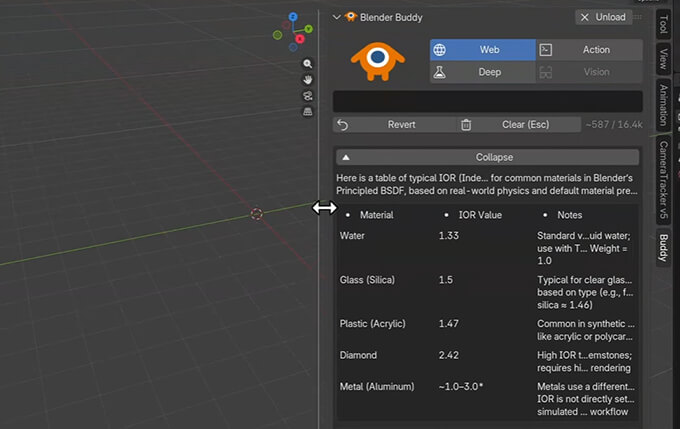Viewport: 680px width, 429px height.
Task: Click the zoom magnifier icon in viewport
Action: (x=308, y=63)
